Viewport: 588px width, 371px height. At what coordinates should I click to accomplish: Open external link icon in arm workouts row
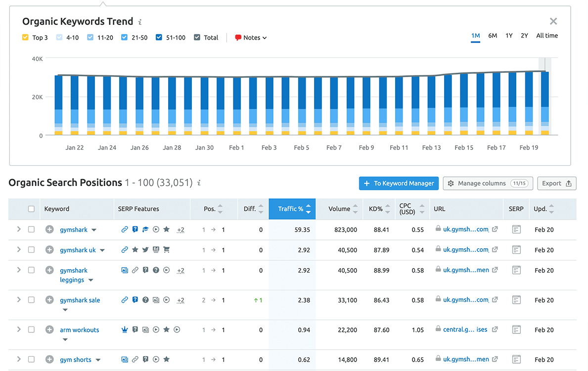[x=495, y=329]
